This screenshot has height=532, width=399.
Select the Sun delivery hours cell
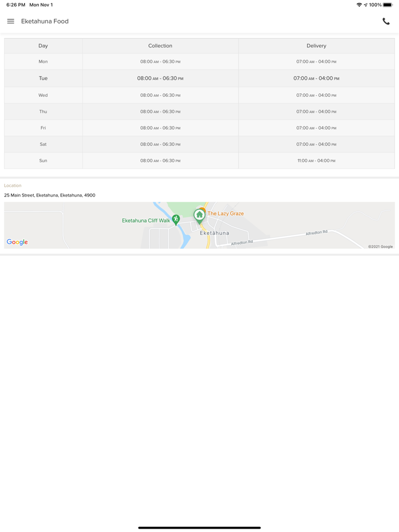[x=316, y=161]
